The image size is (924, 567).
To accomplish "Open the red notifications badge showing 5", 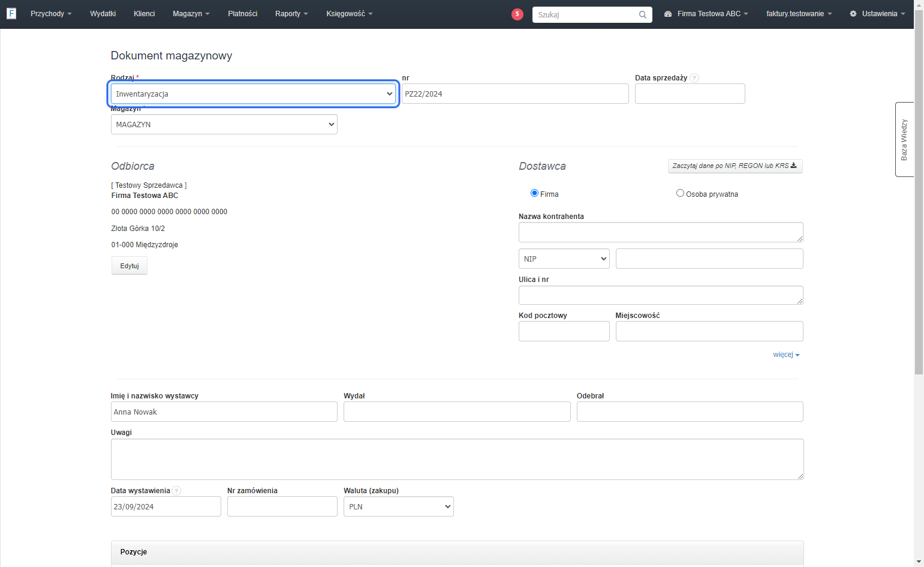I will (x=517, y=14).
